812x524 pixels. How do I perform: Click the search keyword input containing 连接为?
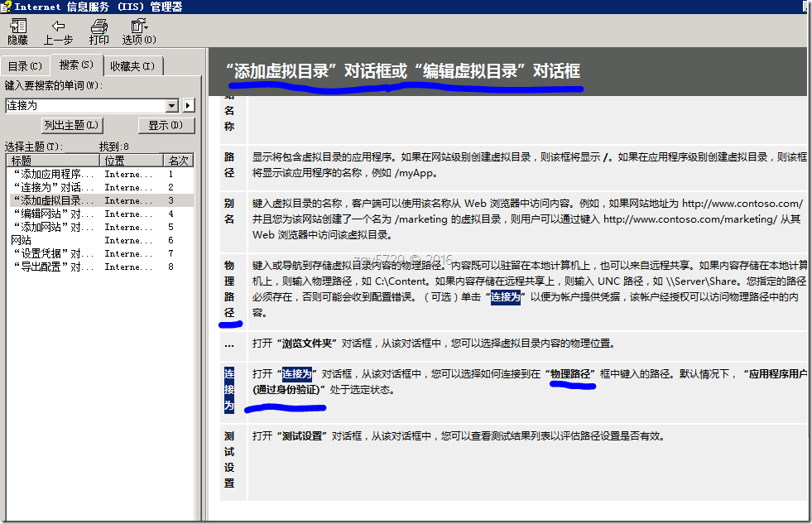(86, 106)
